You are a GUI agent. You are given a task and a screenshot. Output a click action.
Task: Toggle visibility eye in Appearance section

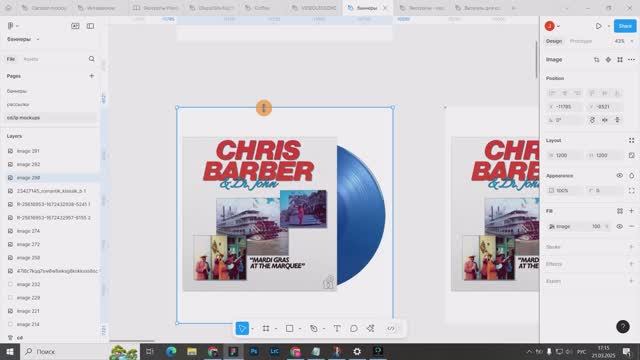pos(620,176)
